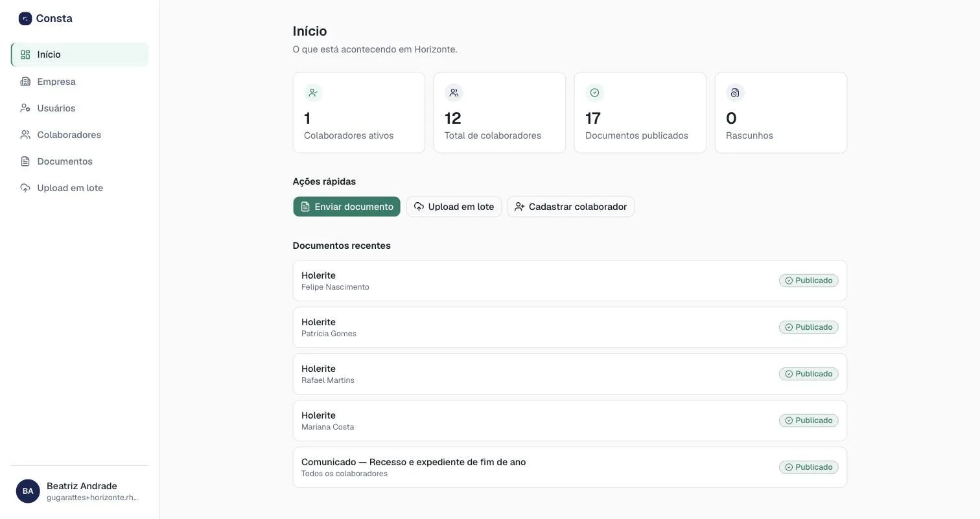Open Rafael Martins's Holerite document

[x=570, y=374]
